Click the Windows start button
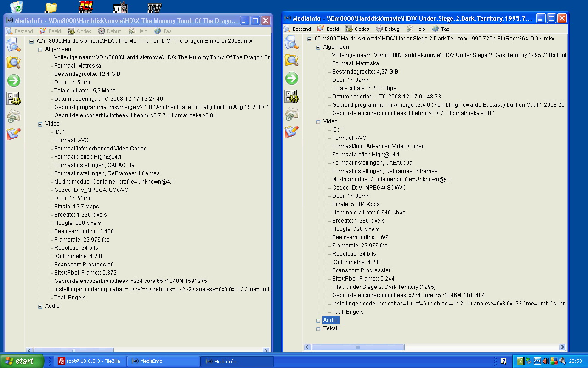 [22, 361]
